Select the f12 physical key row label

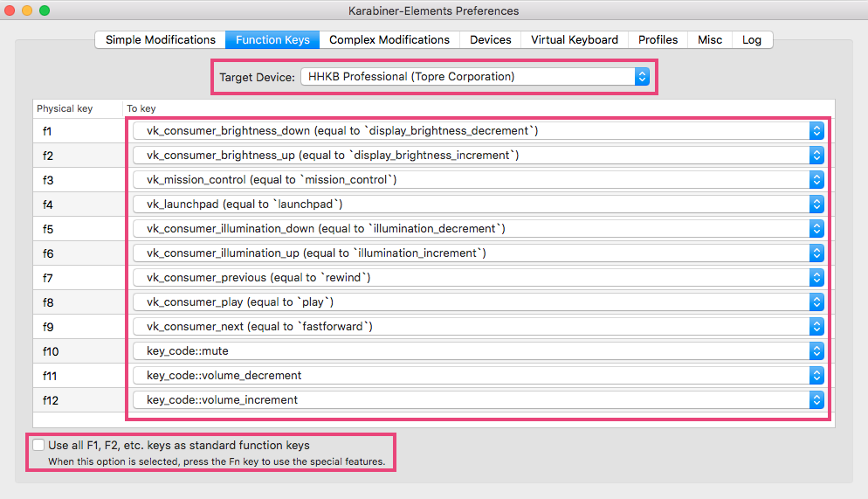click(51, 400)
